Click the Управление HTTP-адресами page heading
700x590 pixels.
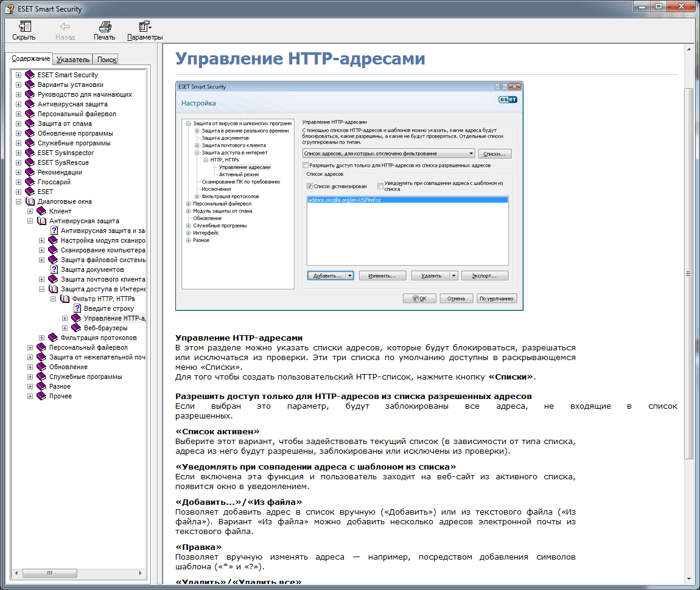click(x=300, y=58)
